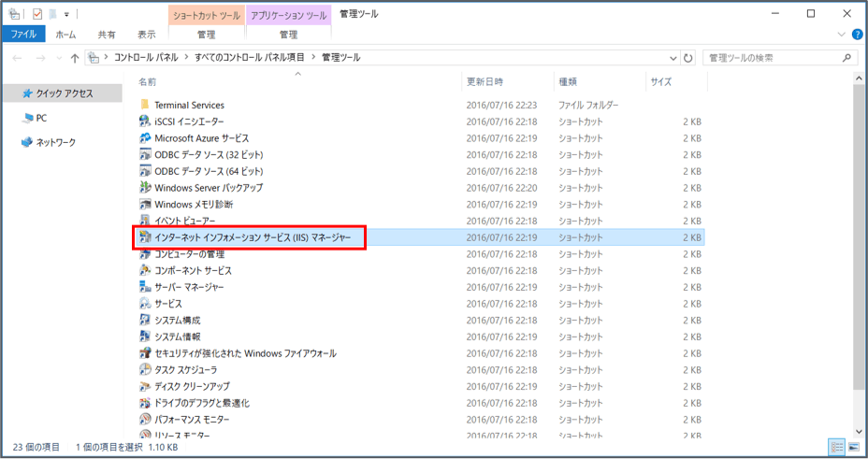Switch to details view in status bar
The width and height of the screenshot is (868, 459).
coord(836,448)
